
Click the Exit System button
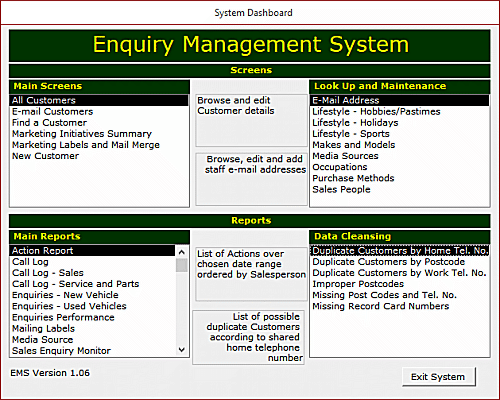tap(439, 377)
